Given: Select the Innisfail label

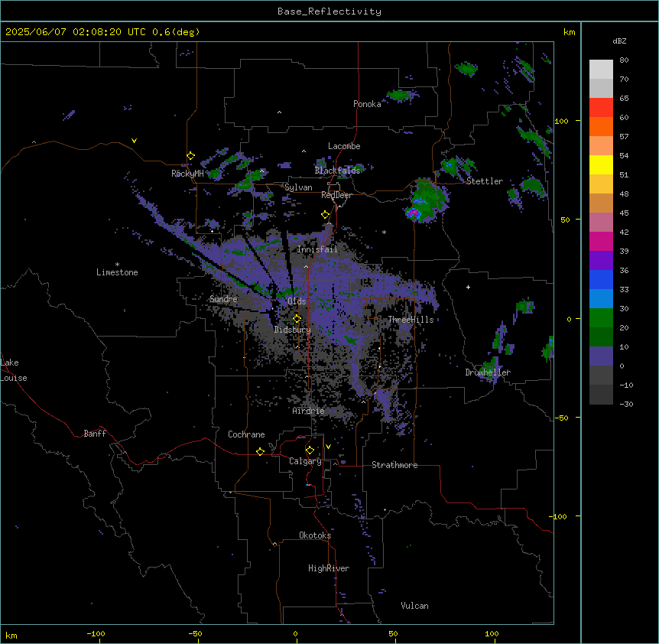Looking at the screenshot, I should [317, 249].
